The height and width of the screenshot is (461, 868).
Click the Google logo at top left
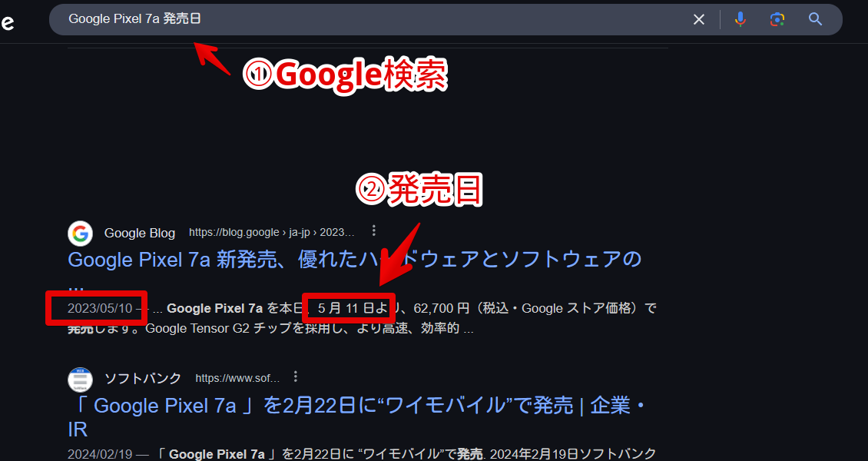coord(7,22)
